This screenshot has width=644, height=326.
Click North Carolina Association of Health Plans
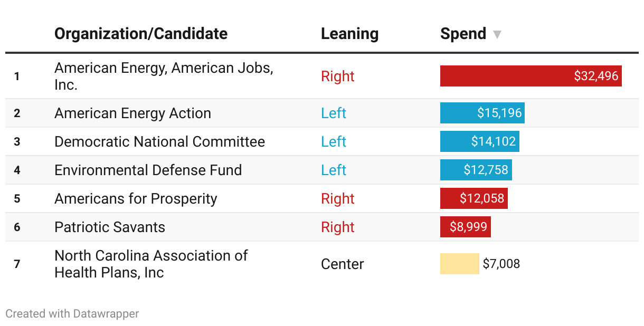point(151,264)
